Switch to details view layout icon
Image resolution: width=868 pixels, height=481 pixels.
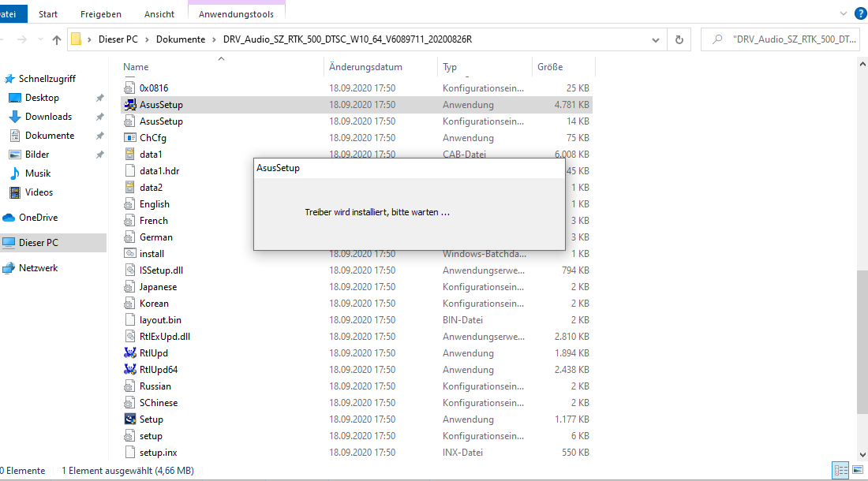(840, 471)
